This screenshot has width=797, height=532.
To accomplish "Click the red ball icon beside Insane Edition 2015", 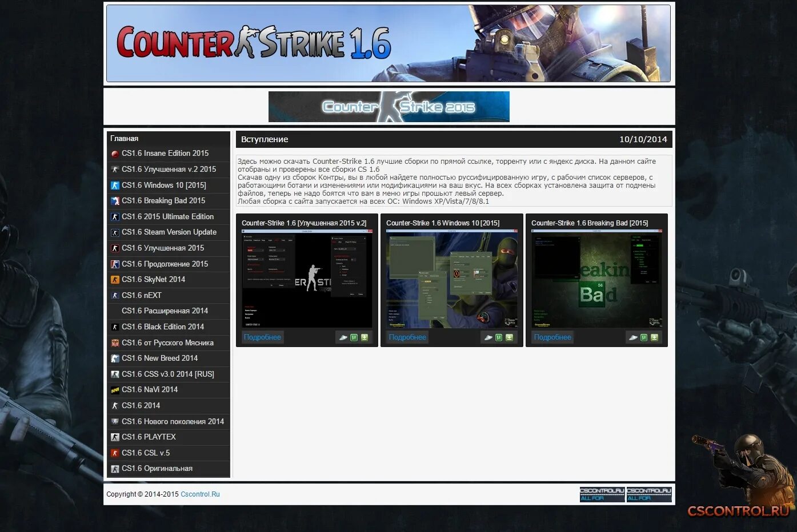I will (115, 154).
